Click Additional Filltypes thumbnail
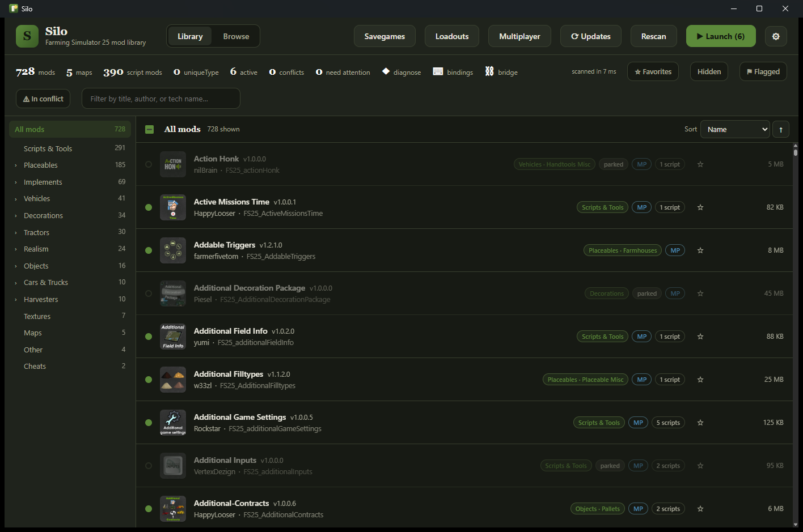803x532 pixels. click(173, 380)
